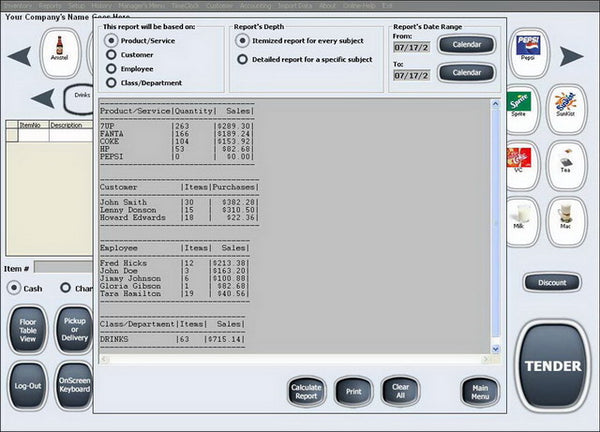Choose Employee report basis option
The width and height of the screenshot is (600, 432).
pos(130,69)
